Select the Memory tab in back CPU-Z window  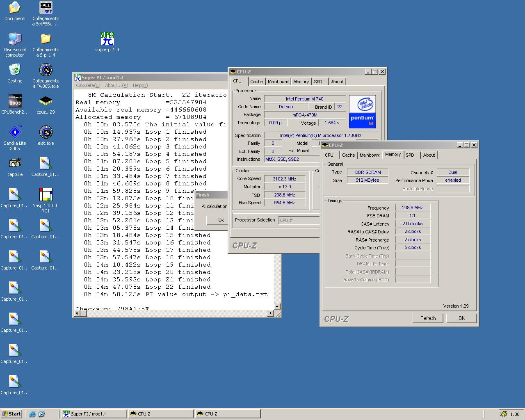pyautogui.click(x=301, y=82)
